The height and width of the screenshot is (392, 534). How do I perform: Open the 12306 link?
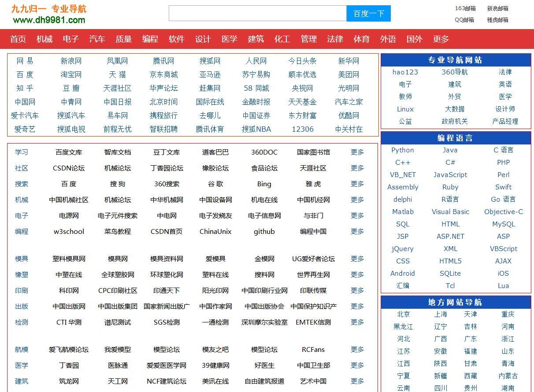[x=303, y=129]
